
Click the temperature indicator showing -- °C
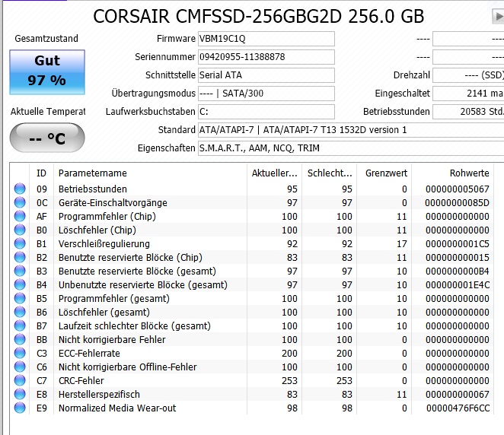(47, 138)
